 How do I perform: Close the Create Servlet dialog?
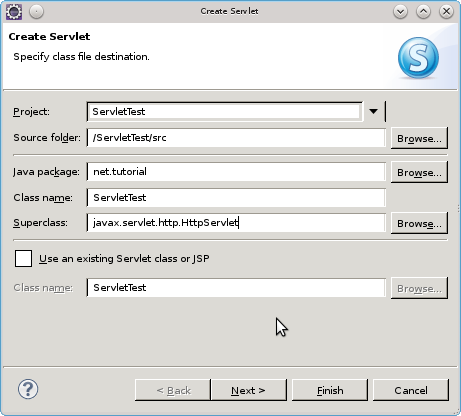pos(446,12)
